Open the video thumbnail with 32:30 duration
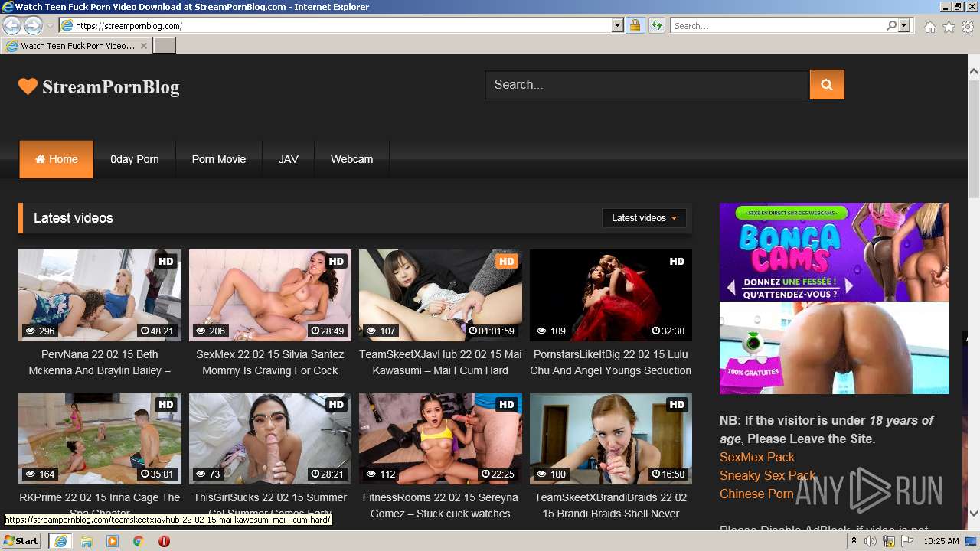 click(611, 295)
